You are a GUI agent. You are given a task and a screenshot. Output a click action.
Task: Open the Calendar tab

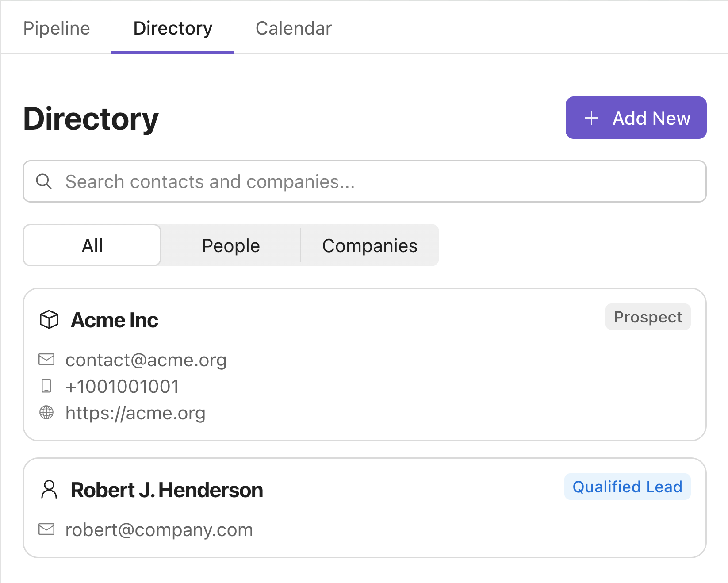[294, 28]
